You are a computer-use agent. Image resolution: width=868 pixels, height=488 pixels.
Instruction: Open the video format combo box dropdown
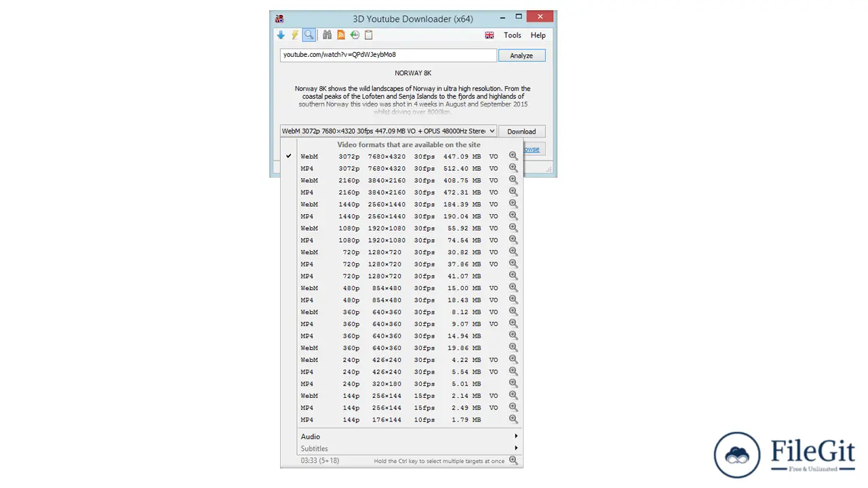tap(389, 131)
